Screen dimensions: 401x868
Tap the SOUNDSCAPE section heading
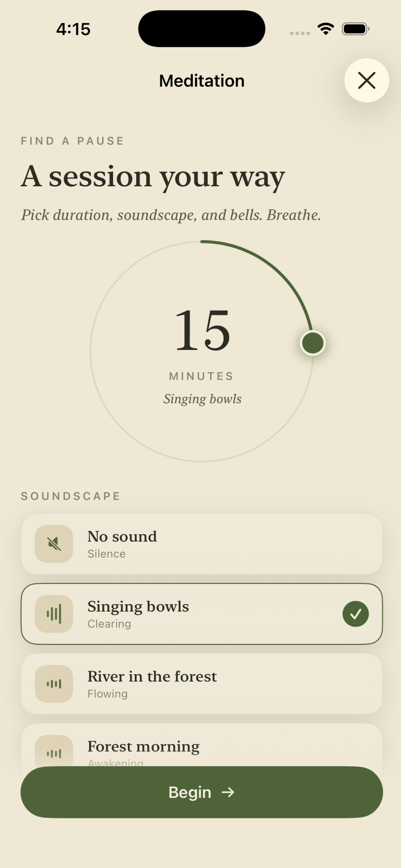70,496
